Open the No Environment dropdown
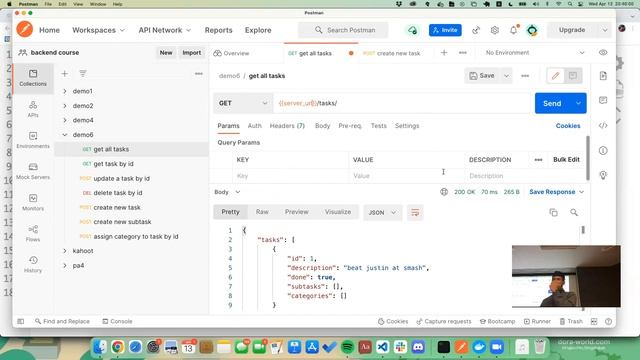The width and height of the screenshot is (640, 360). (x=535, y=53)
